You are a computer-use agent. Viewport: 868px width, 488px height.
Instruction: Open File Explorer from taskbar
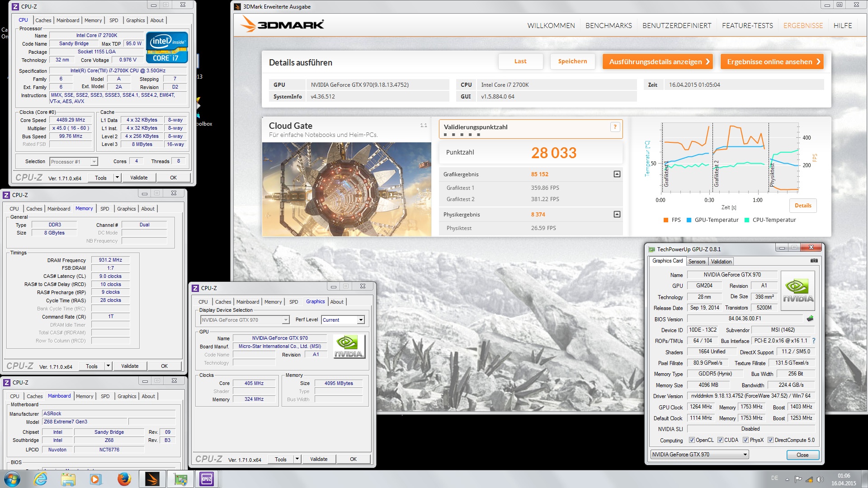tap(68, 479)
